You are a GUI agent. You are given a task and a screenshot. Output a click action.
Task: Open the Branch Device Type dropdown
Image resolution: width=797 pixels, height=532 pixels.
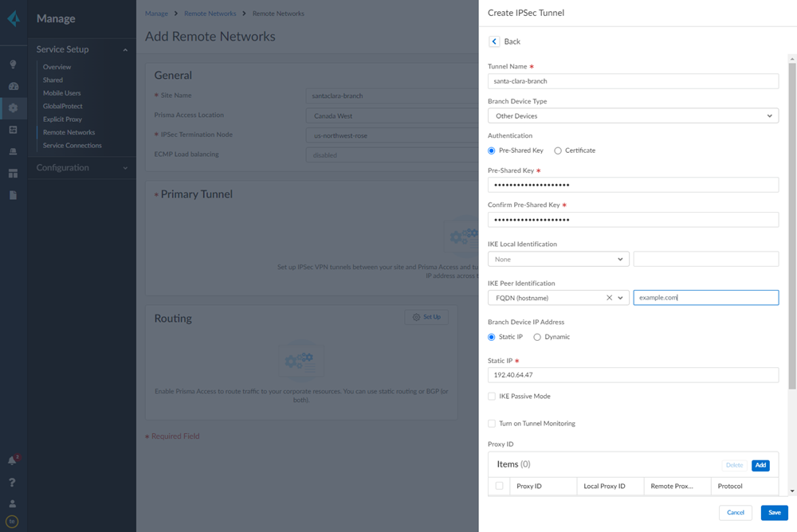pyautogui.click(x=633, y=116)
